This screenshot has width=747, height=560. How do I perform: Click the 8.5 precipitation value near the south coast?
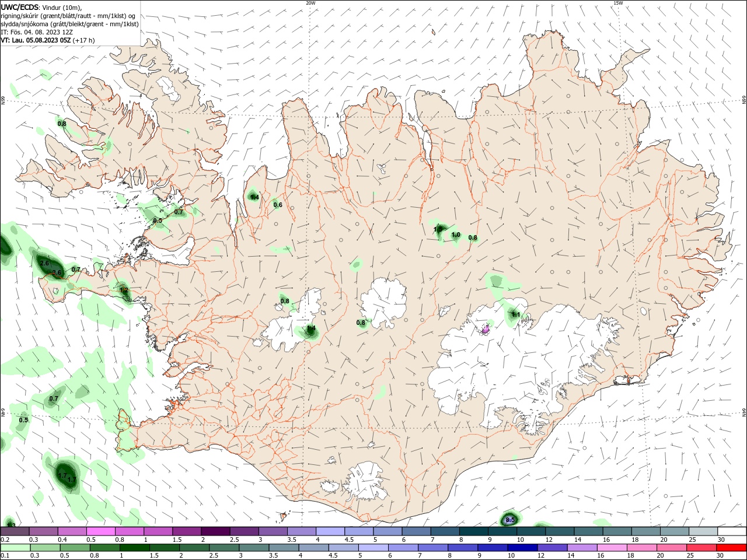509,520
